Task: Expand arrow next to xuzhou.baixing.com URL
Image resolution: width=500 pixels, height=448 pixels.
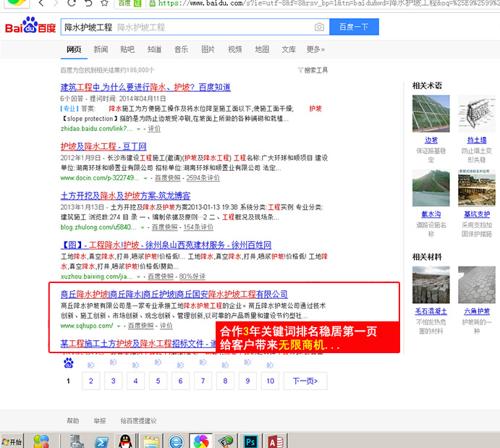Action: (138, 276)
